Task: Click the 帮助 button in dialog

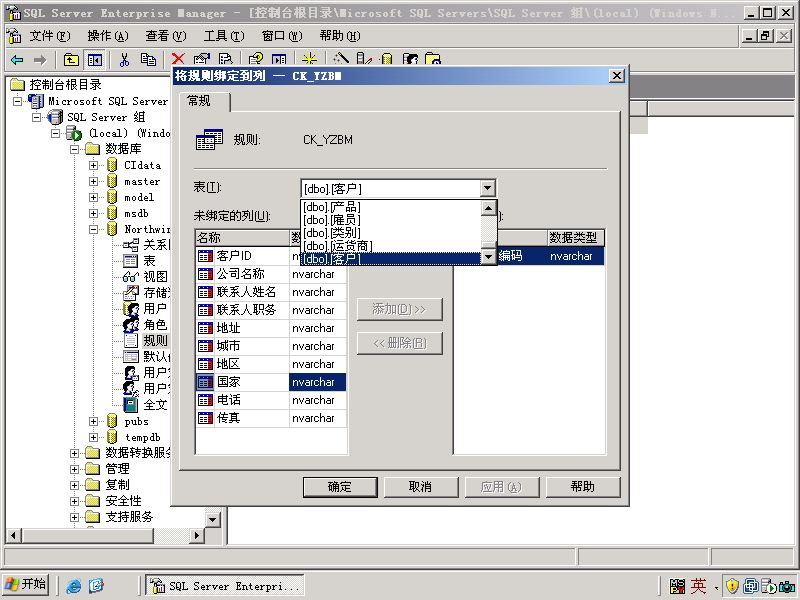Action: pos(583,487)
